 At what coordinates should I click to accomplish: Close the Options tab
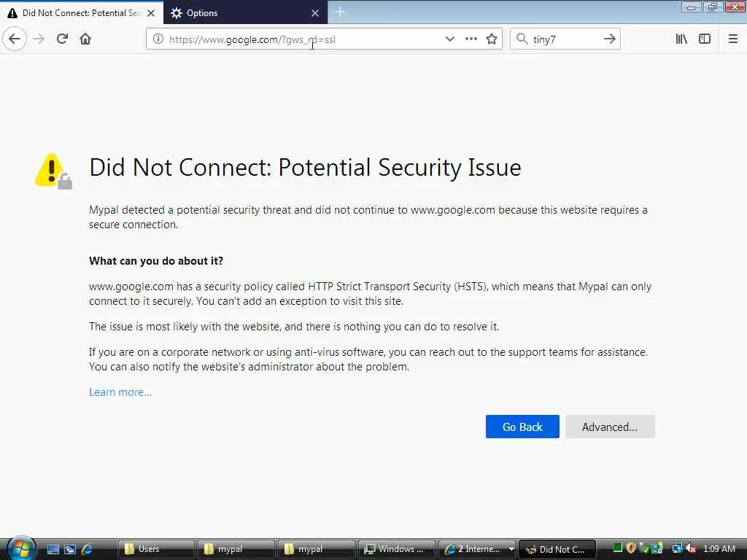315,13
